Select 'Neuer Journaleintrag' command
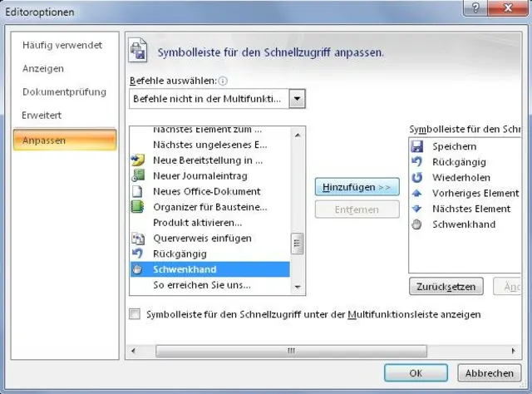Viewport: 532px width, 394px height. 210,175
